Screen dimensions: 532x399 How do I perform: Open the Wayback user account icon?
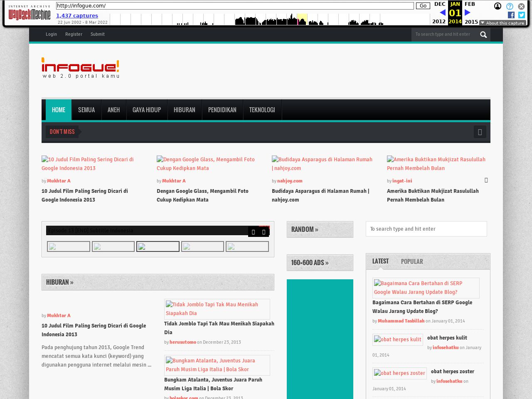coord(498,6)
